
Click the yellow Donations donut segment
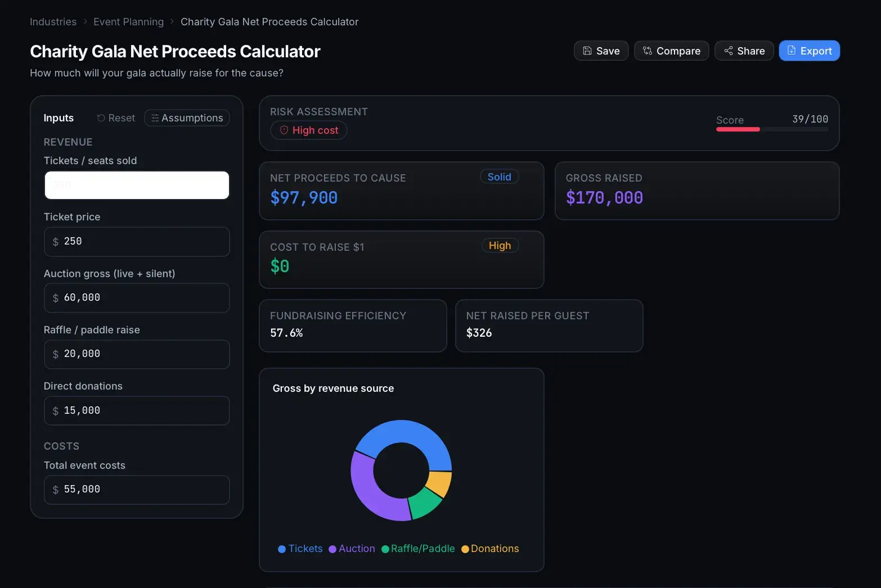pyautogui.click(x=440, y=482)
